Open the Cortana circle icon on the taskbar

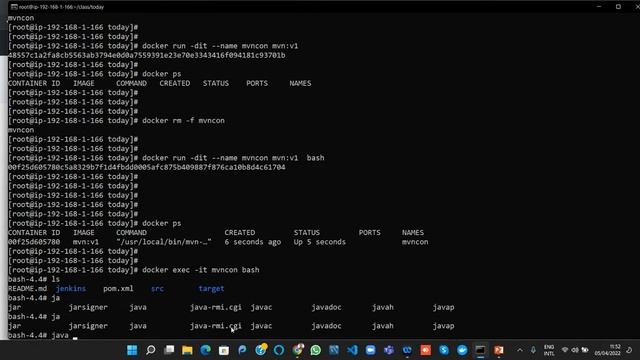point(279,350)
